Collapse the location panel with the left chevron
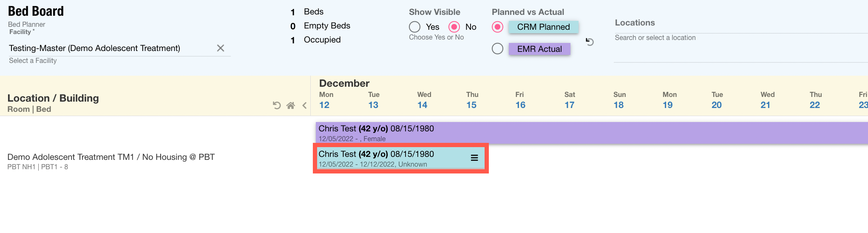This screenshot has width=868, height=233. pos(304,105)
